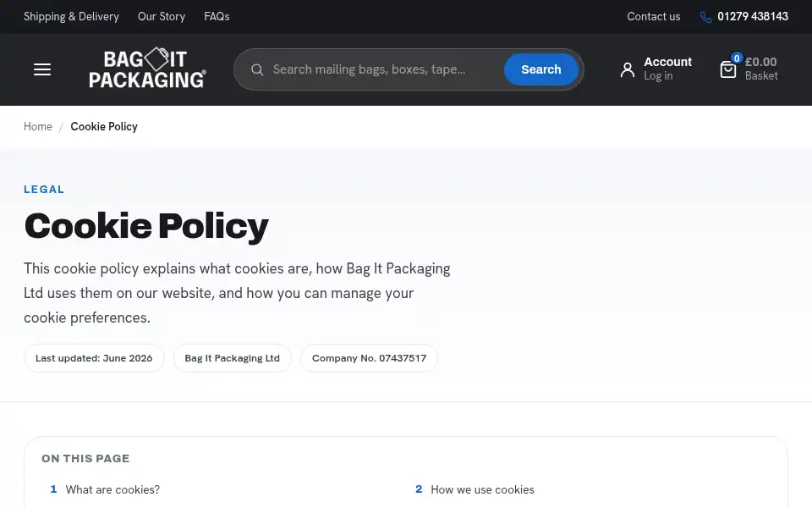
Task: Click the cookie policy intro paragraph
Action: coord(237,293)
